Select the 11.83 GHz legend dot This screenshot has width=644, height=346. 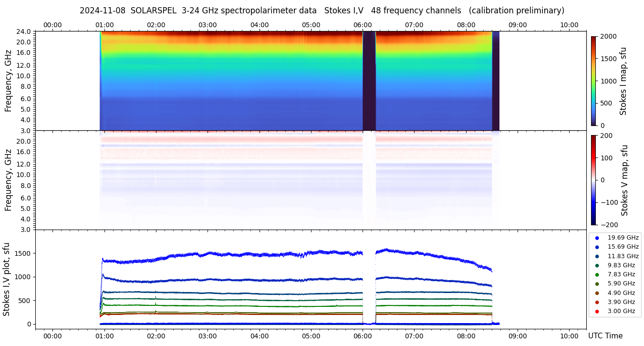coord(597,256)
